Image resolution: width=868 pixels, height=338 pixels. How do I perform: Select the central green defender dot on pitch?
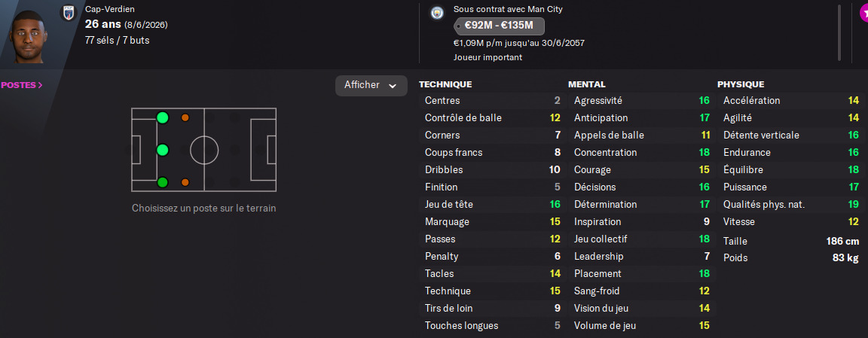pyautogui.click(x=162, y=150)
